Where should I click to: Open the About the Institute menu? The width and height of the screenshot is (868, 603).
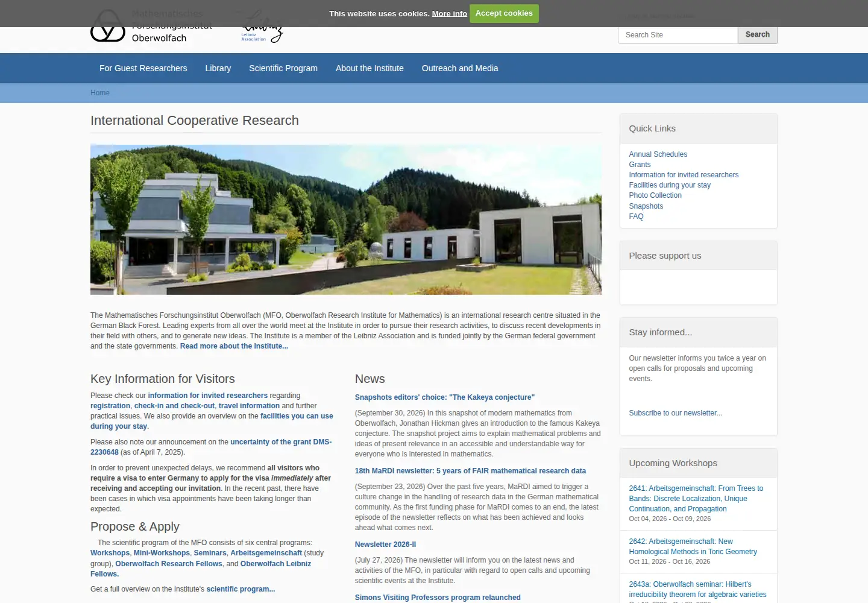click(370, 68)
